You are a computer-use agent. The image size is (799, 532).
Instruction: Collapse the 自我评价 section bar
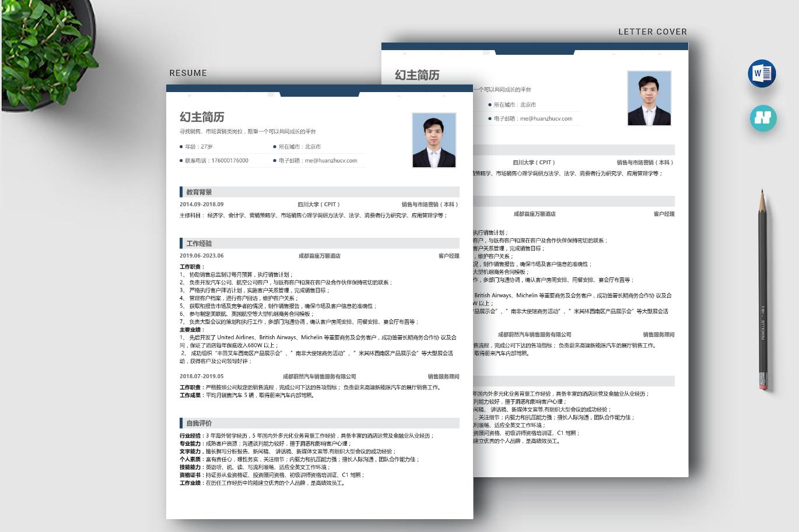[318, 423]
